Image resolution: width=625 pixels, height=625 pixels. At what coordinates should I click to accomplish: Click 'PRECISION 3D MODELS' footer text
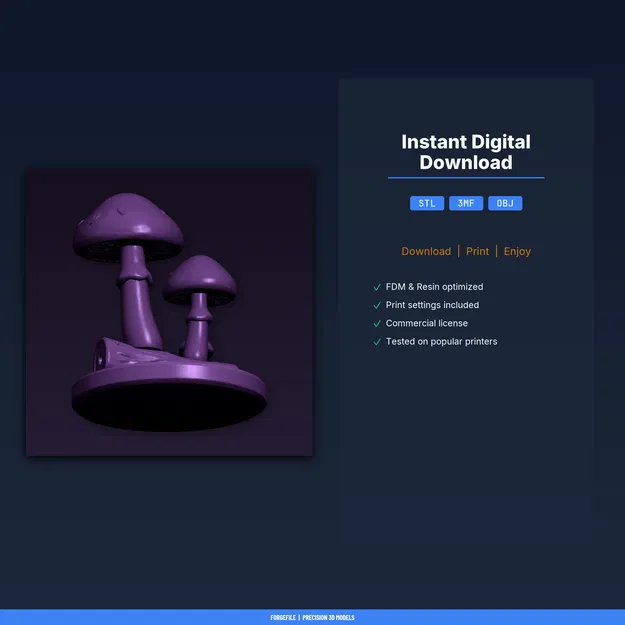(328, 617)
